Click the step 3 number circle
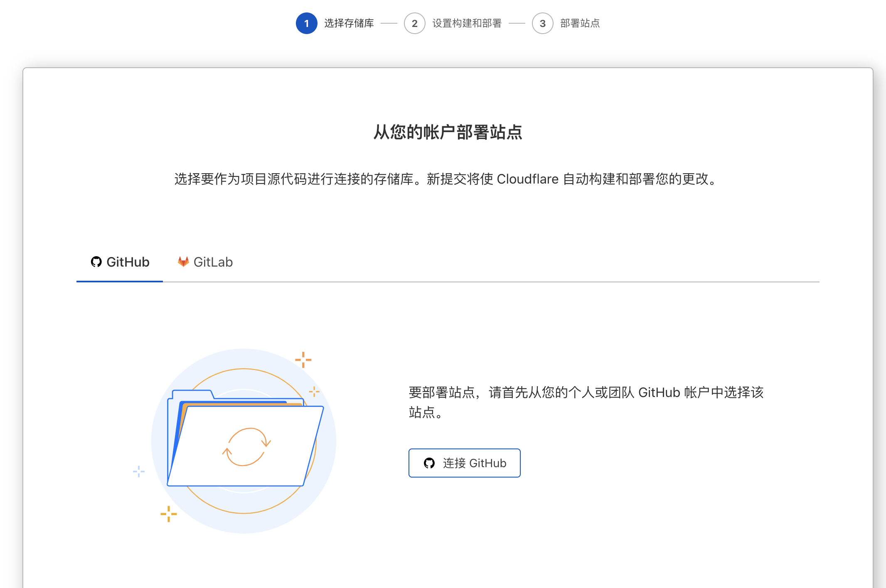Screen dimensions: 886x588 click(x=542, y=23)
